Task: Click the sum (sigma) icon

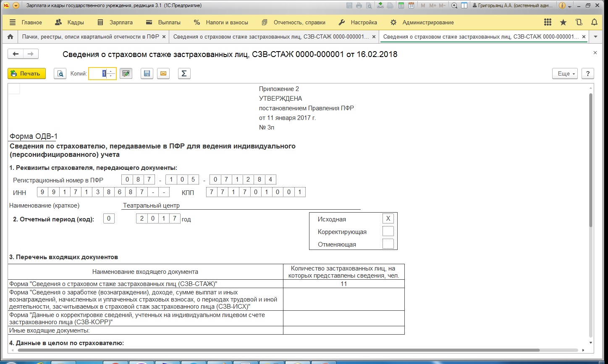Action: pyautogui.click(x=183, y=74)
